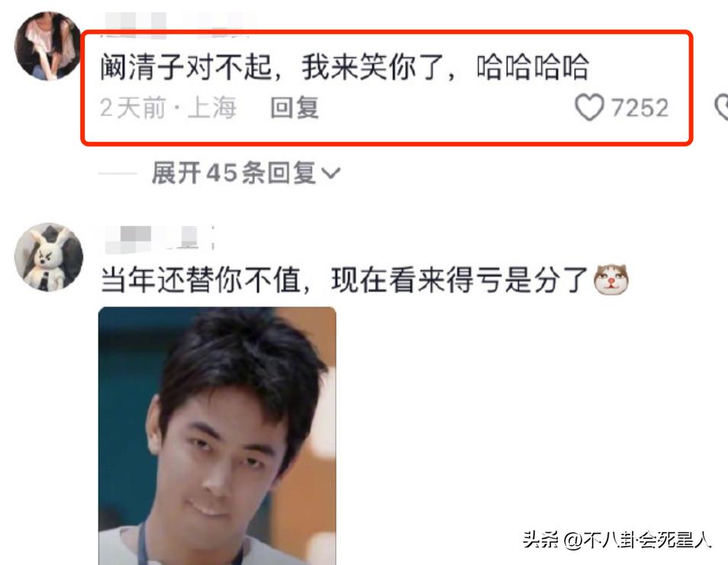Open the attached man's photo thumbnail
728x565 pixels.
pos(217,436)
